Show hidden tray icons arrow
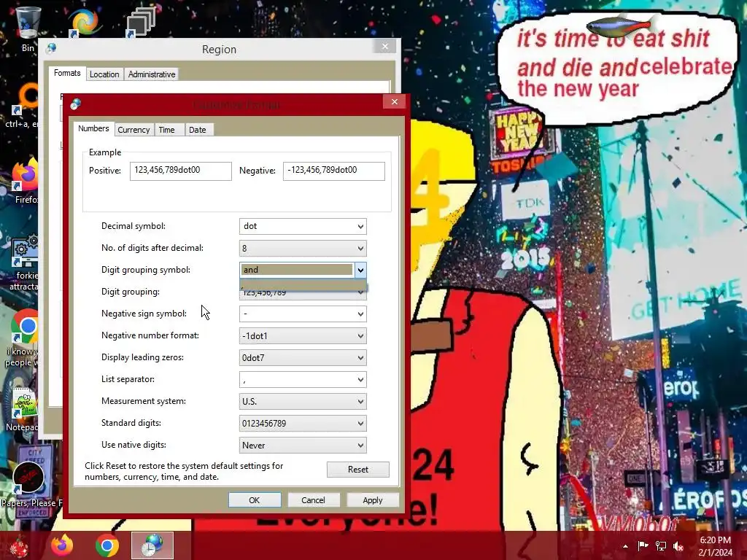Screen dimensions: 747x560 625,546
